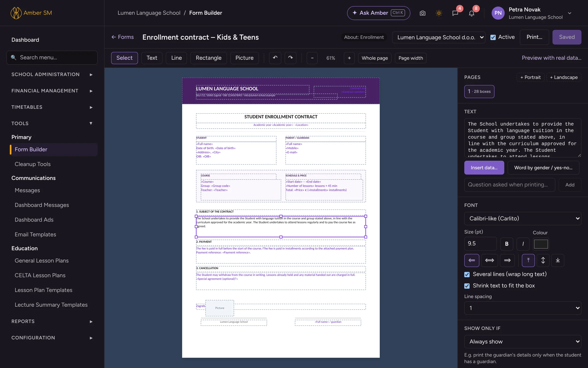The height and width of the screenshot is (368, 588).
Task: Open Email Templates in the sidebar
Action: [x=35, y=235]
